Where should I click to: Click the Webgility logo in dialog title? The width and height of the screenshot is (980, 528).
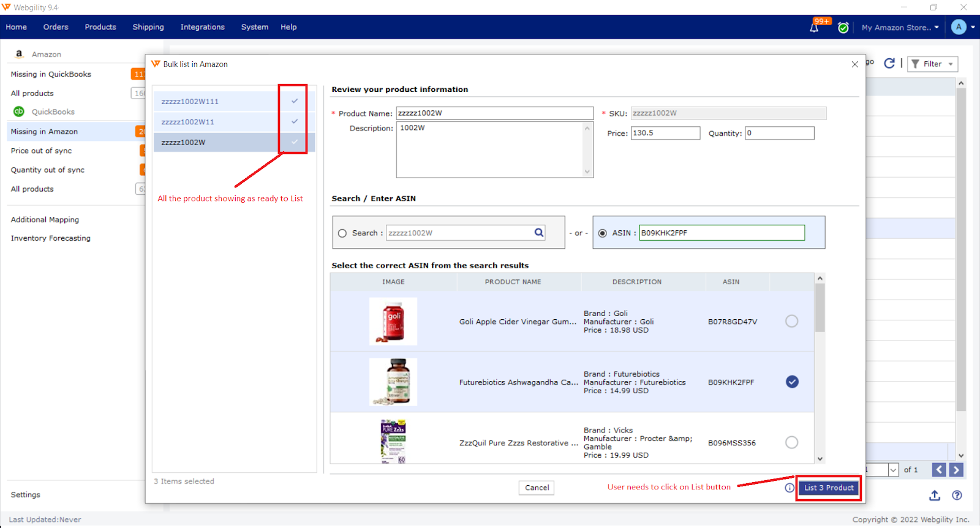pyautogui.click(x=156, y=64)
